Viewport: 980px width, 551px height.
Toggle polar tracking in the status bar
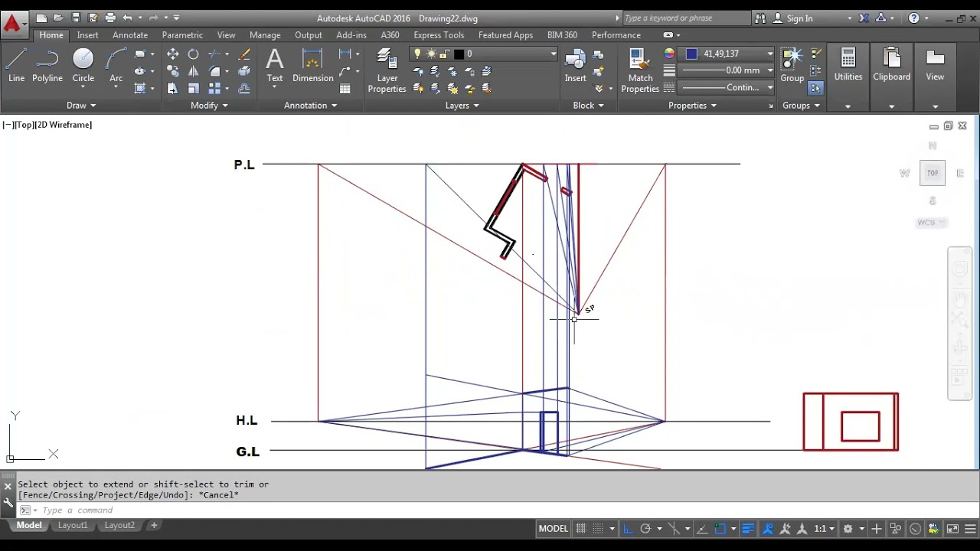[x=645, y=529]
